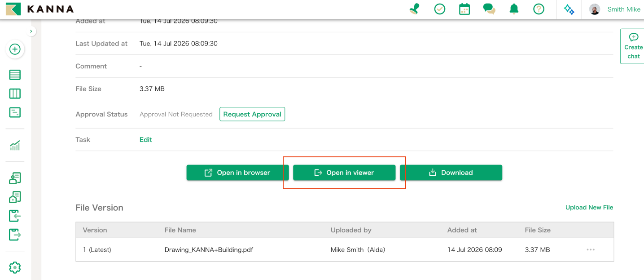Open the three-dot menu for version row
This screenshot has height=280, width=644.
[591, 249]
